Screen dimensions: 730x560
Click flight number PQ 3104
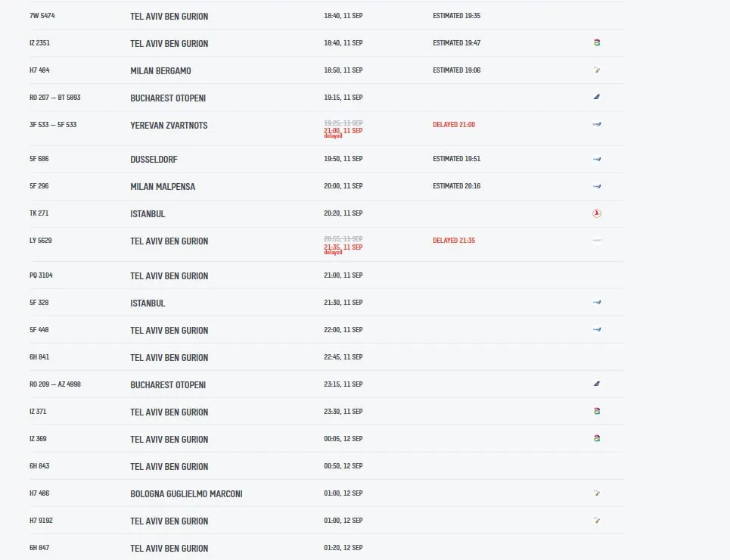click(41, 275)
